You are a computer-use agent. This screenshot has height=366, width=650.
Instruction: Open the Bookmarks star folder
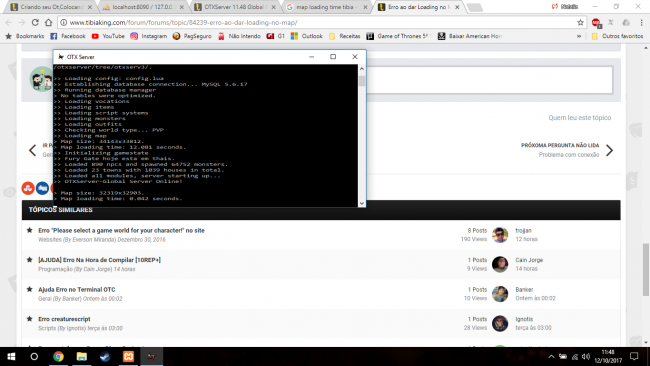[x=24, y=36]
